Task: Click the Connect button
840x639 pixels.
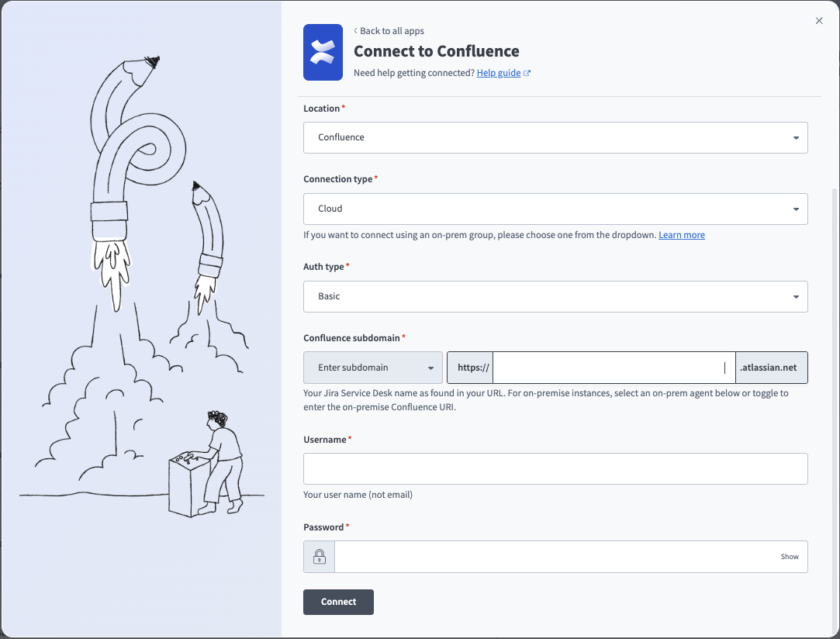Action: point(338,602)
